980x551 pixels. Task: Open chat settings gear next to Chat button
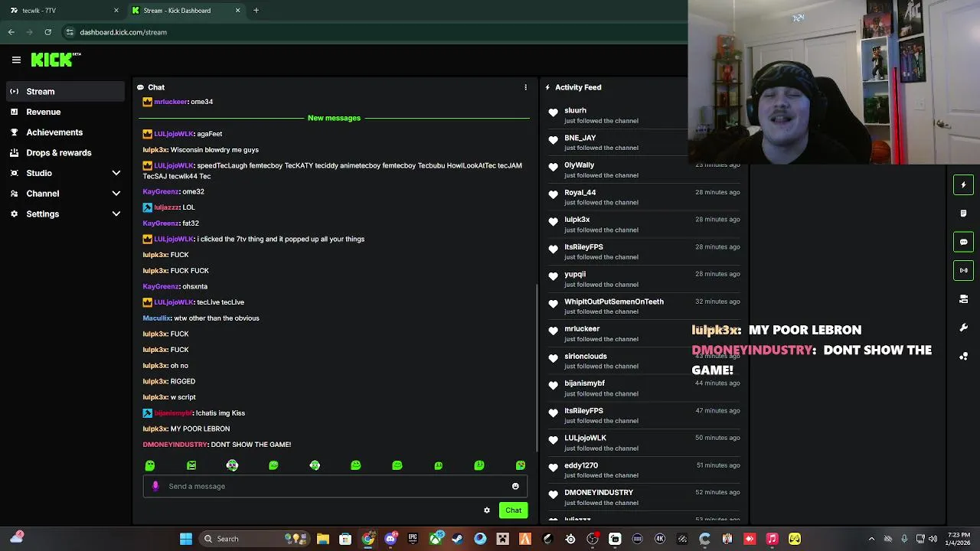tap(486, 510)
